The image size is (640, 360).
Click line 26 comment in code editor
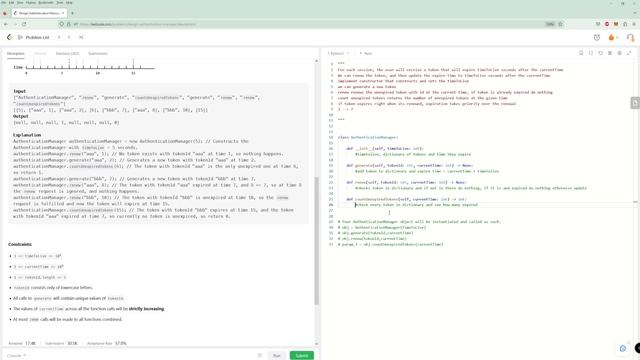click(x=416, y=204)
